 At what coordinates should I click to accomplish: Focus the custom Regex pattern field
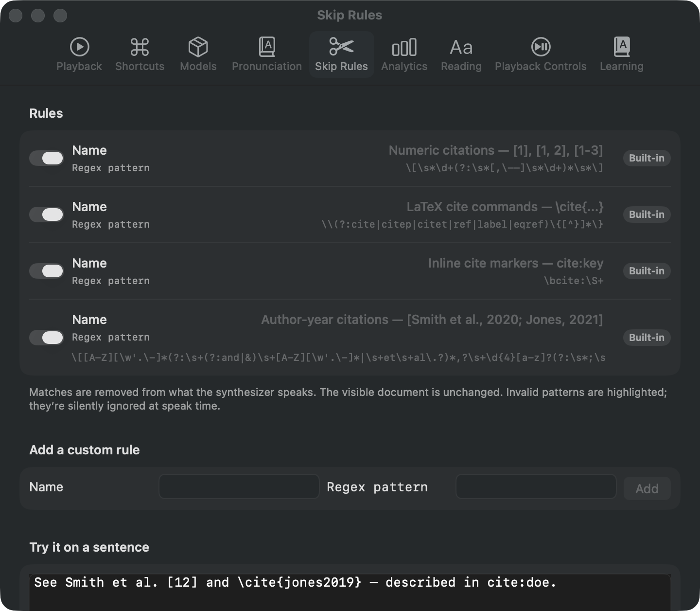point(536,486)
